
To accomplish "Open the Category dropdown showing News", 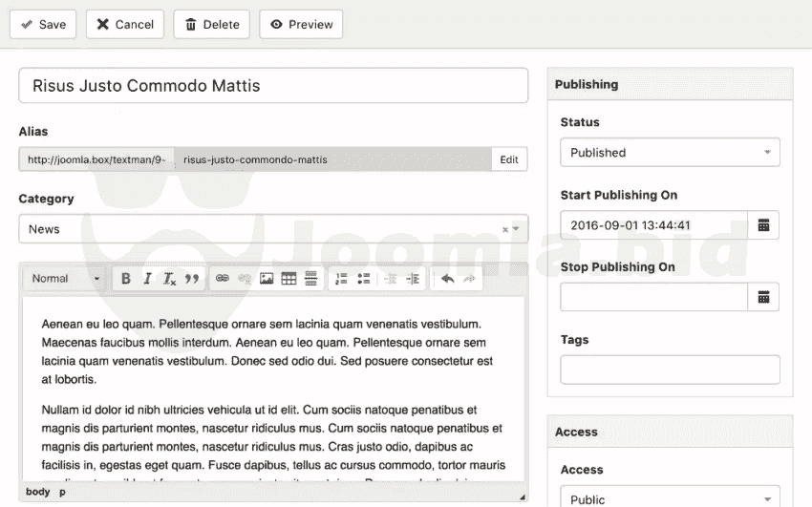I will pos(272,229).
